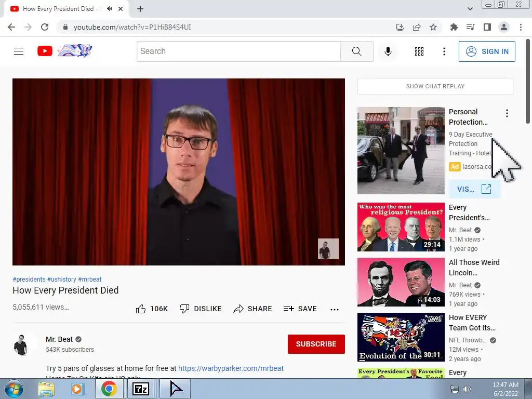Screen dimensions: 532x399
Task: Expand the views count details text
Action: (41, 307)
